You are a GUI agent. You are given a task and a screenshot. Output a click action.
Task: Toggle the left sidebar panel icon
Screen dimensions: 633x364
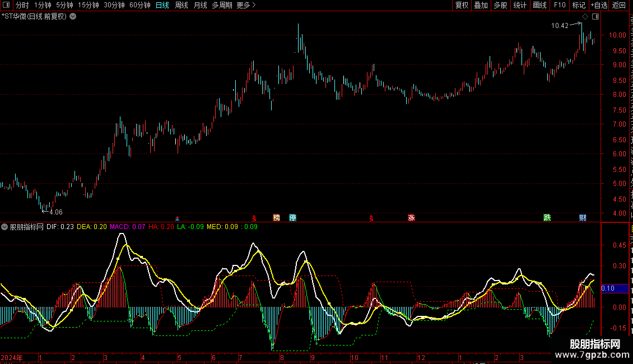(6, 5)
